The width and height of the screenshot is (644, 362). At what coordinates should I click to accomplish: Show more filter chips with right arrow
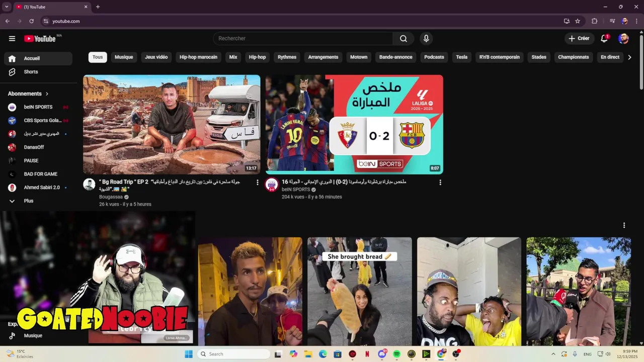(629, 57)
